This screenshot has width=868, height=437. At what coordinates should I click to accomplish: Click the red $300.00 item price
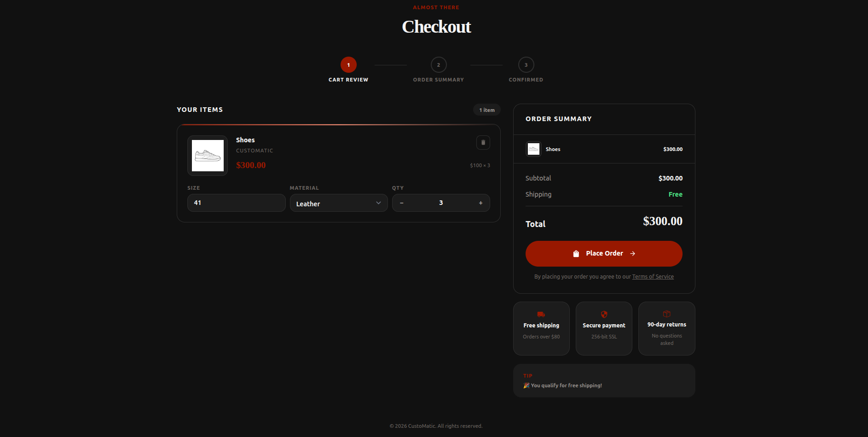point(251,165)
